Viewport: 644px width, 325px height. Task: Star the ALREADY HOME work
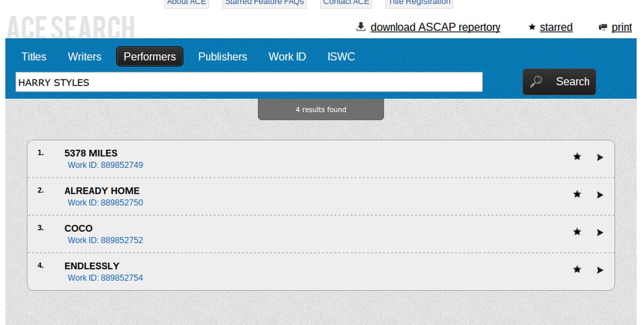click(x=577, y=194)
